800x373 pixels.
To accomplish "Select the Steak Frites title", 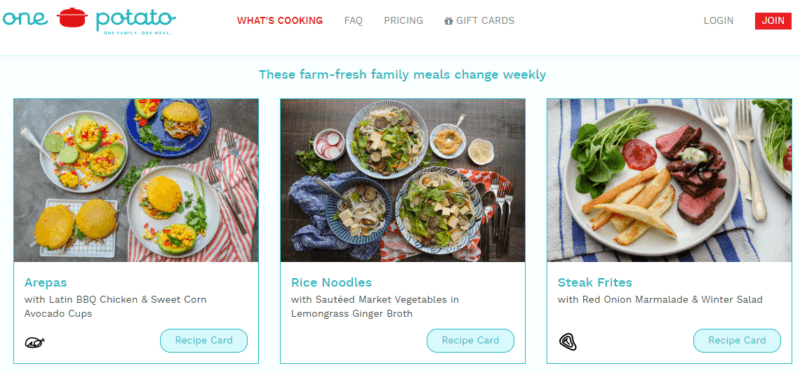I will (x=595, y=283).
